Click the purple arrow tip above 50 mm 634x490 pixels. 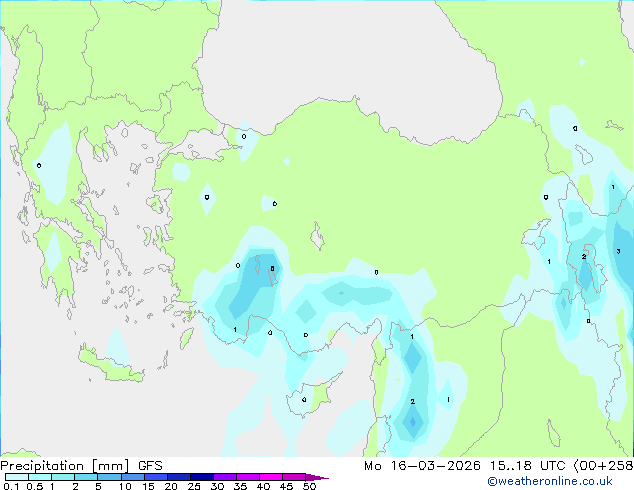tap(317, 477)
